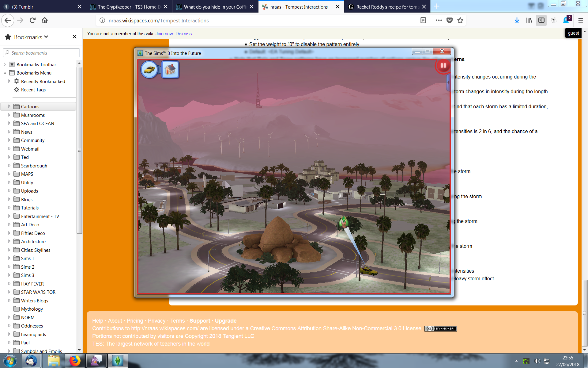This screenshot has width=588, height=368.
Task: Click the page vertical scrollbar thumb
Action: click(x=585, y=313)
